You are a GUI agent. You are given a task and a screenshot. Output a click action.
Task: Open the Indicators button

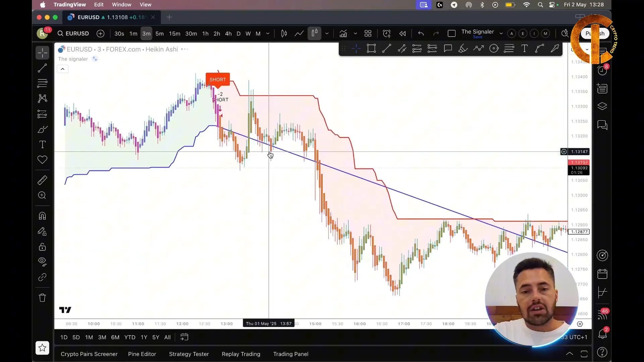tap(343, 34)
